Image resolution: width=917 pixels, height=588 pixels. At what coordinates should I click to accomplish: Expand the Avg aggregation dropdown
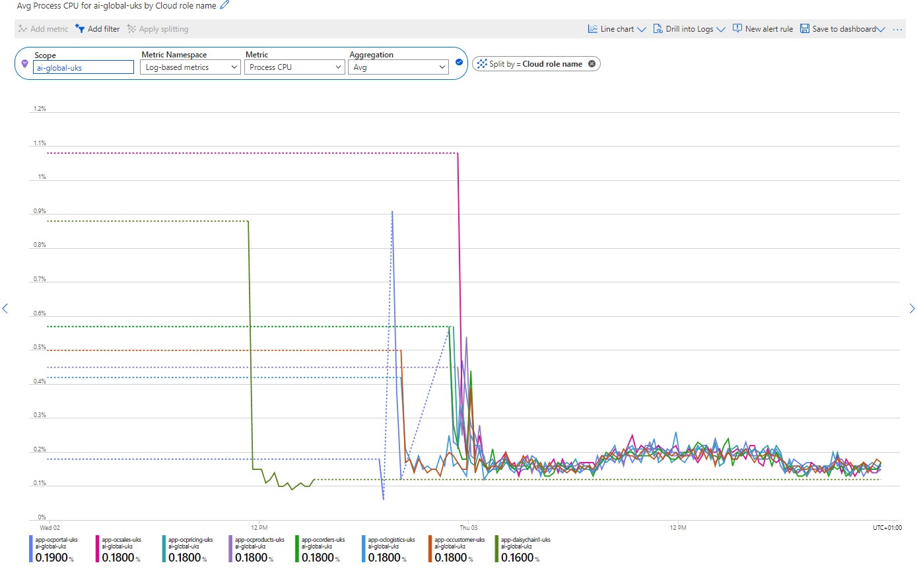pos(398,67)
